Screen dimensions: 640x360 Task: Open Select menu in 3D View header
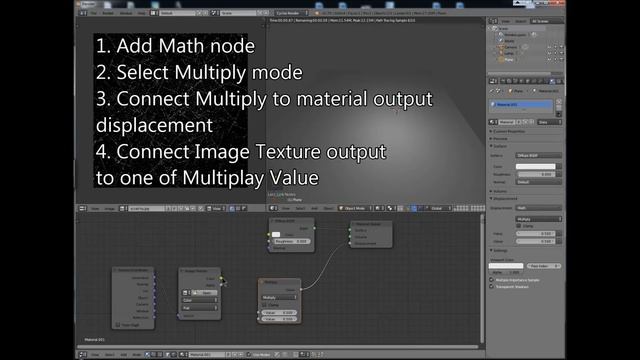300,209
